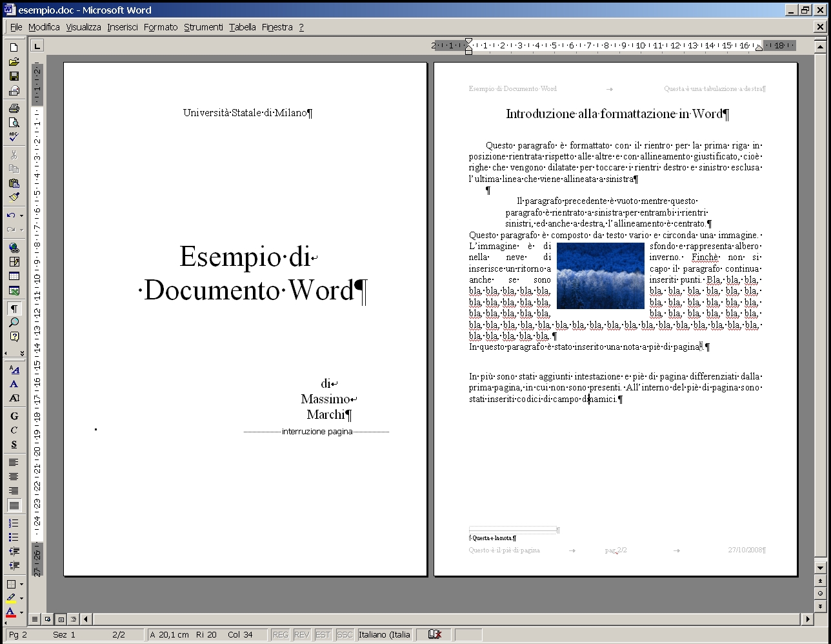Switch to Print Layout view
Image resolution: width=831 pixels, height=644 pixels.
click(61, 619)
